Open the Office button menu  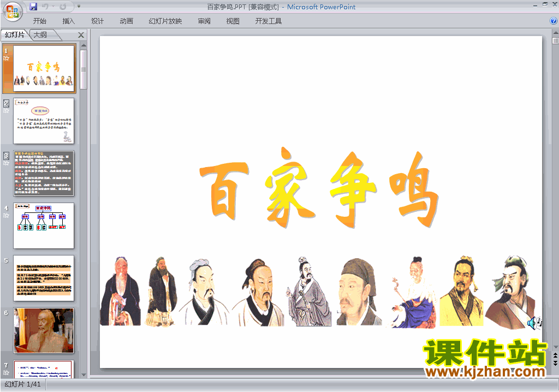pyautogui.click(x=13, y=12)
